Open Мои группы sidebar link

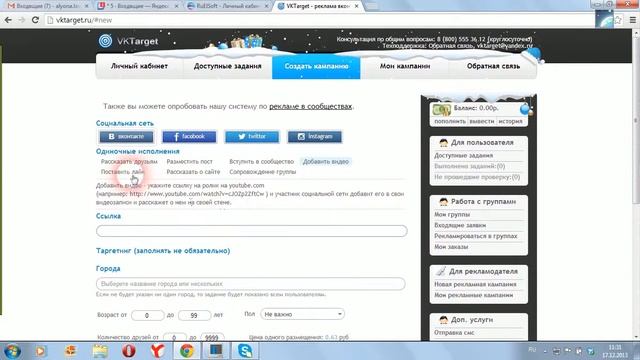click(452, 214)
